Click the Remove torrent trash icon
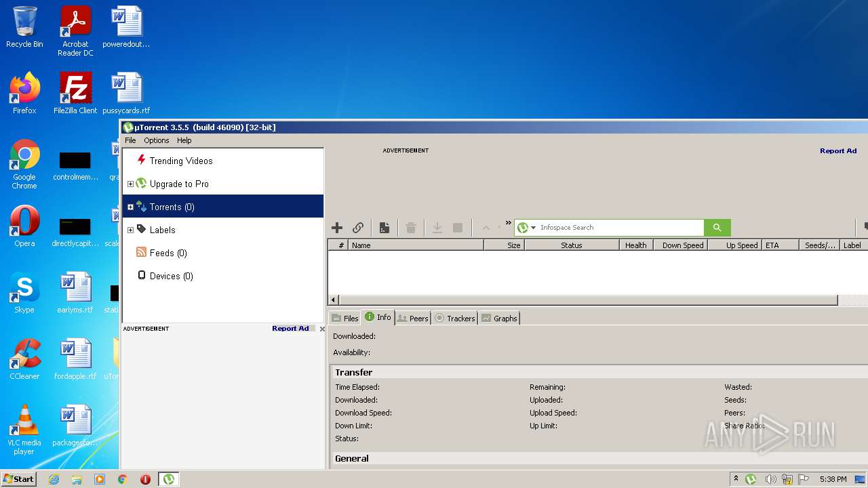This screenshot has width=868, height=488. [x=411, y=228]
